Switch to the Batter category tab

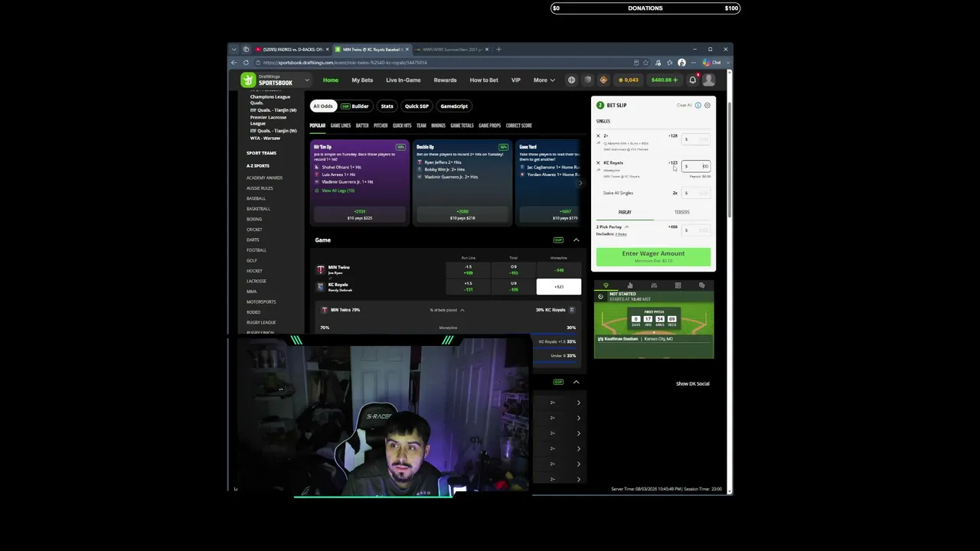click(362, 126)
